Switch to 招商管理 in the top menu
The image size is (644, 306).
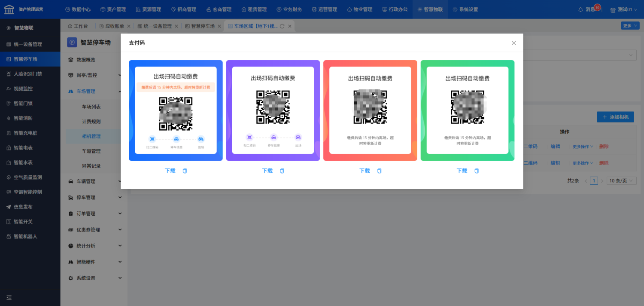pyautogui.click(x=183, y=9)
